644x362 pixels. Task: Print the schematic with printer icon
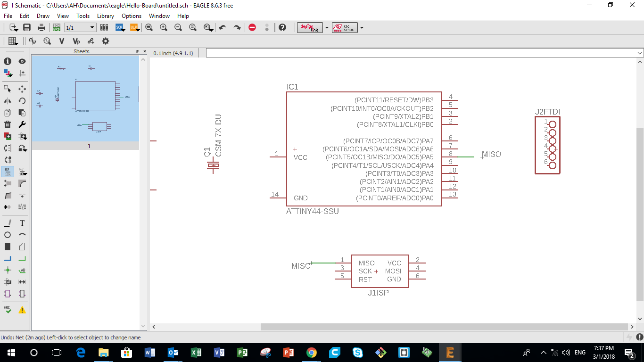41,27
